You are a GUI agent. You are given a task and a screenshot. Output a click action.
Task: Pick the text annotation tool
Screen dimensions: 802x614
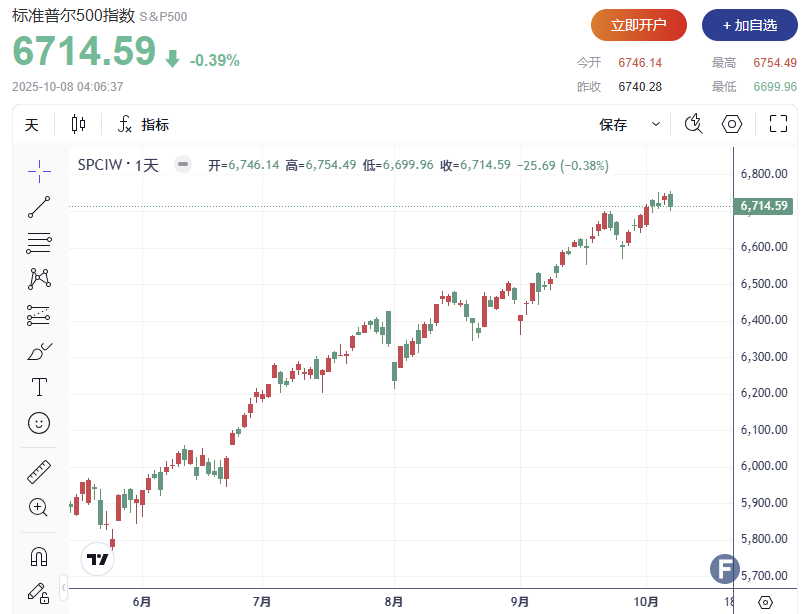39,386
